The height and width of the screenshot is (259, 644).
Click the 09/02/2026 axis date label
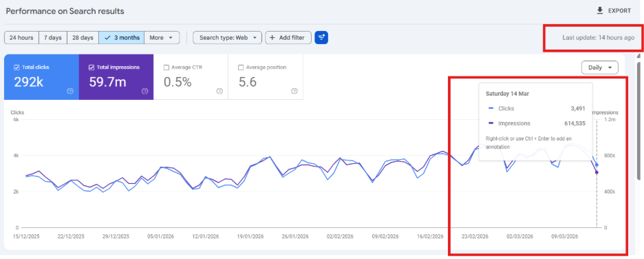[385, 236]
